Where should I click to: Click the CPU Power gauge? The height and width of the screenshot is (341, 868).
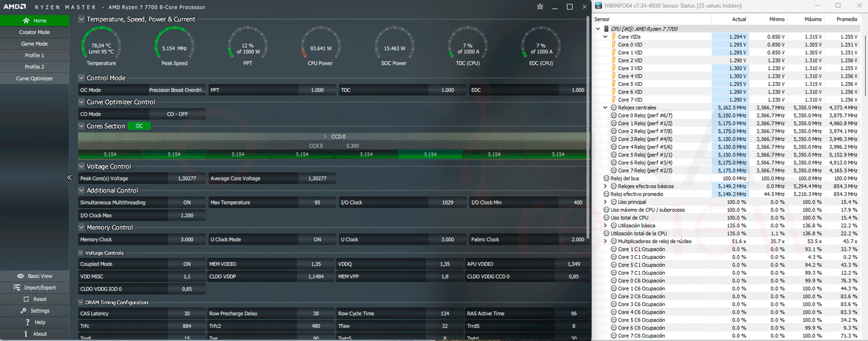pyautogui.click(x=321, y=47)
